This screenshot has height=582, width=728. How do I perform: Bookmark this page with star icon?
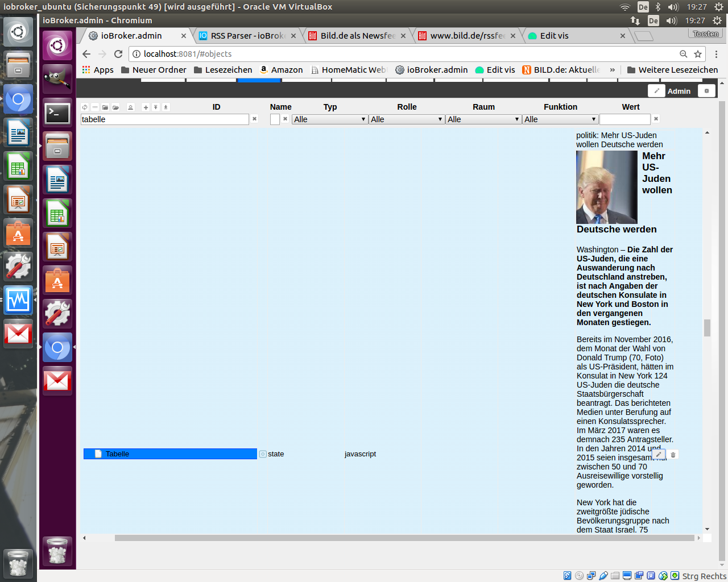point(698,54)
